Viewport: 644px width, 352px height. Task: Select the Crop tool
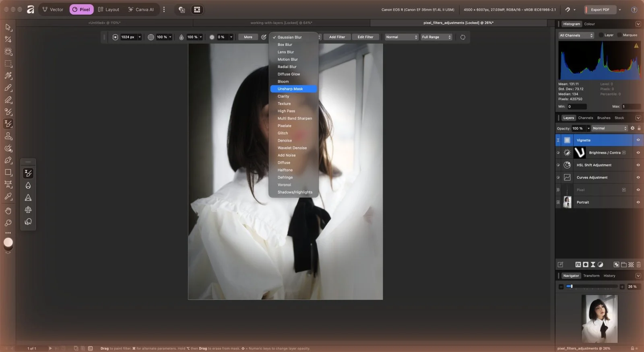coord(8,39)
